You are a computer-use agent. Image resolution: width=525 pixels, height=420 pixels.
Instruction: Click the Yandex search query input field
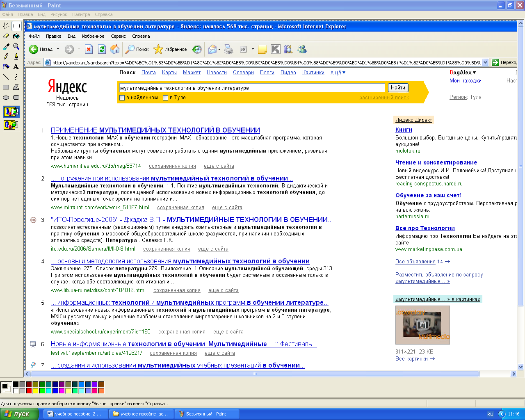point(252,88)
